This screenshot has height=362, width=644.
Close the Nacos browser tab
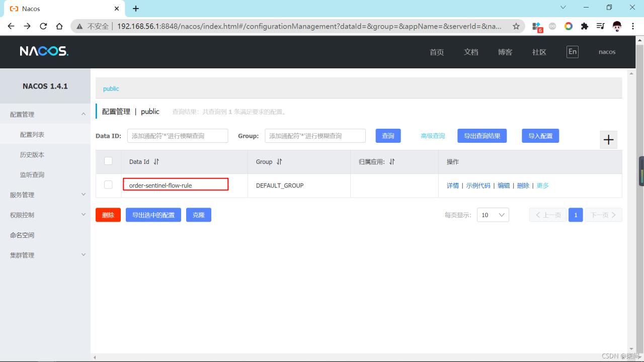pos(117,9)
